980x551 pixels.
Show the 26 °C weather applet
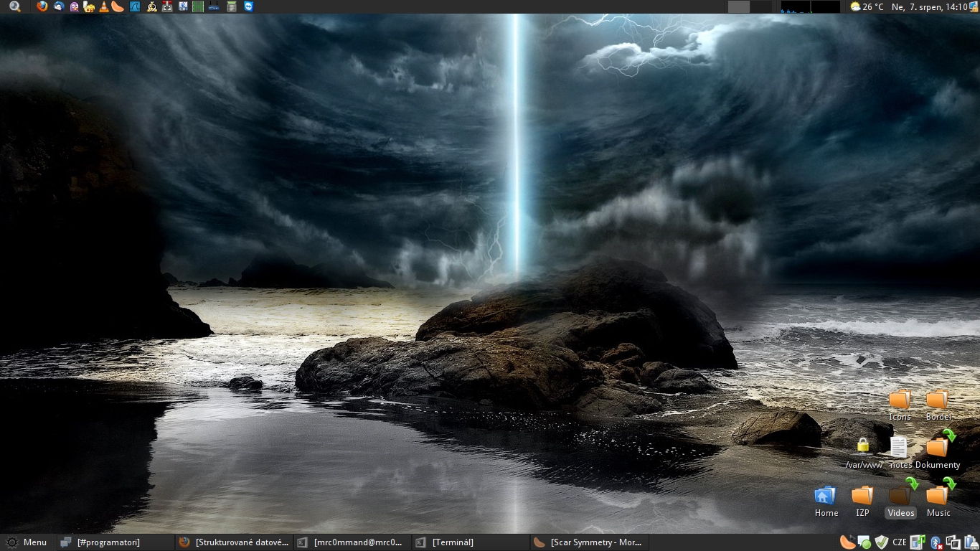[x=867, y=6]
